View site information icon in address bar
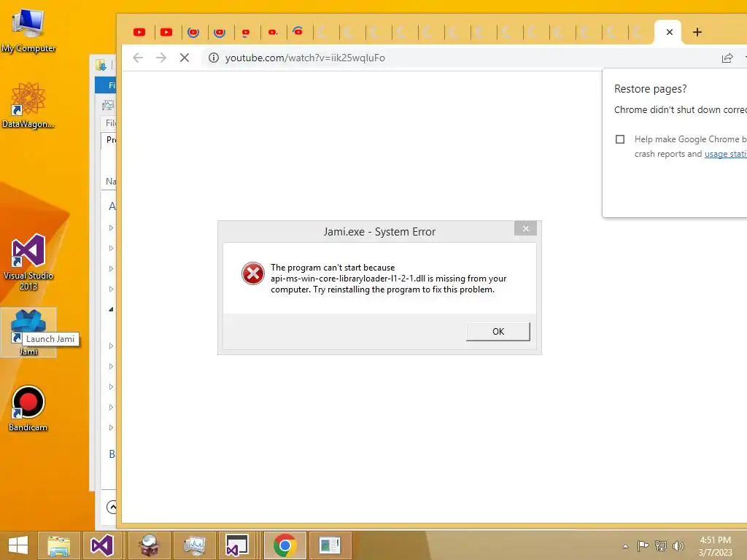 [214, 58]
